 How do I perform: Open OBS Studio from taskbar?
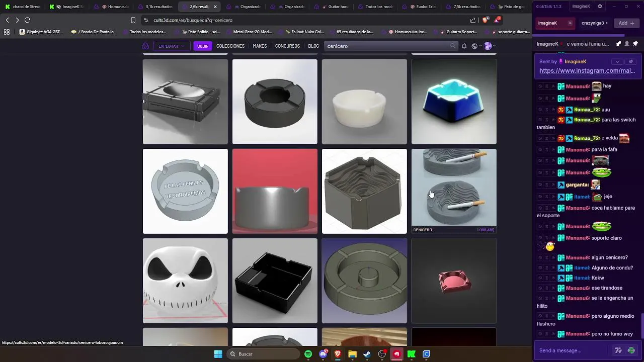tap(382, 354)
